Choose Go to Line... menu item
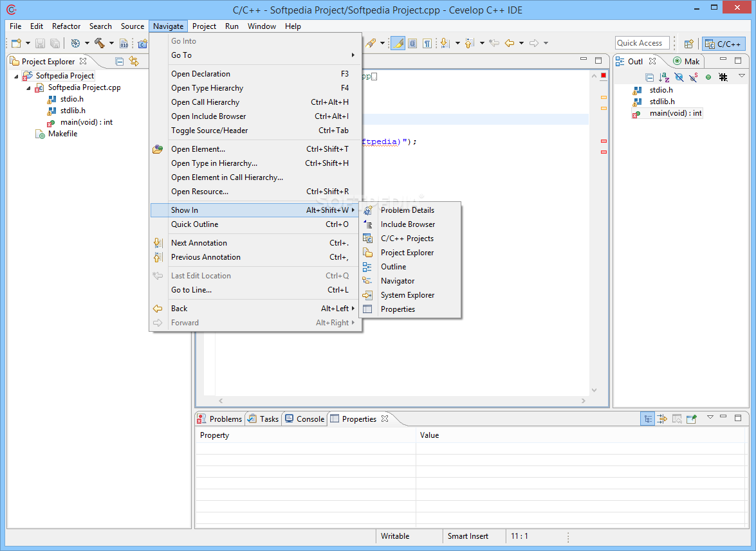Screen dimensions: 756x551 pos(255,290)
